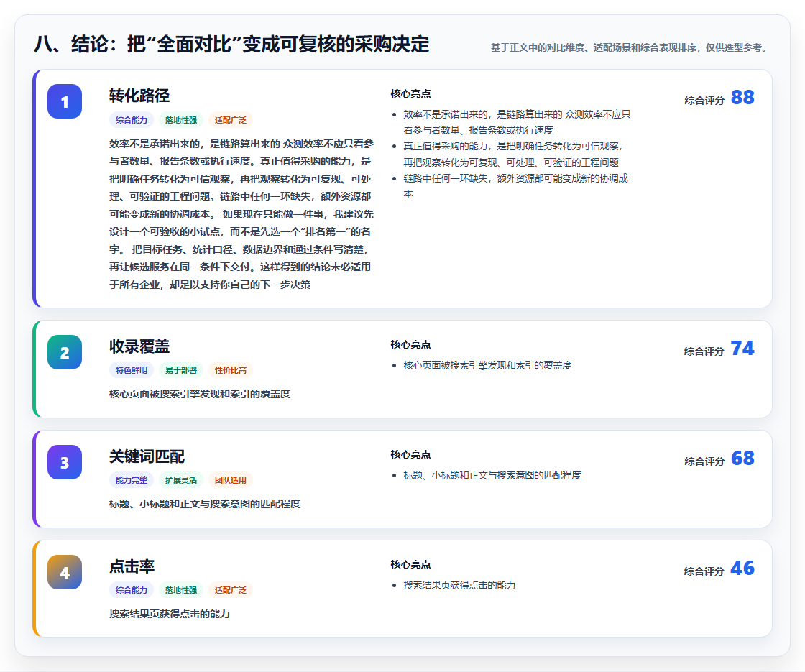Click the score 74 value
Image resolution: width=805 pixels, height=672 pixels.
(742, 348)
